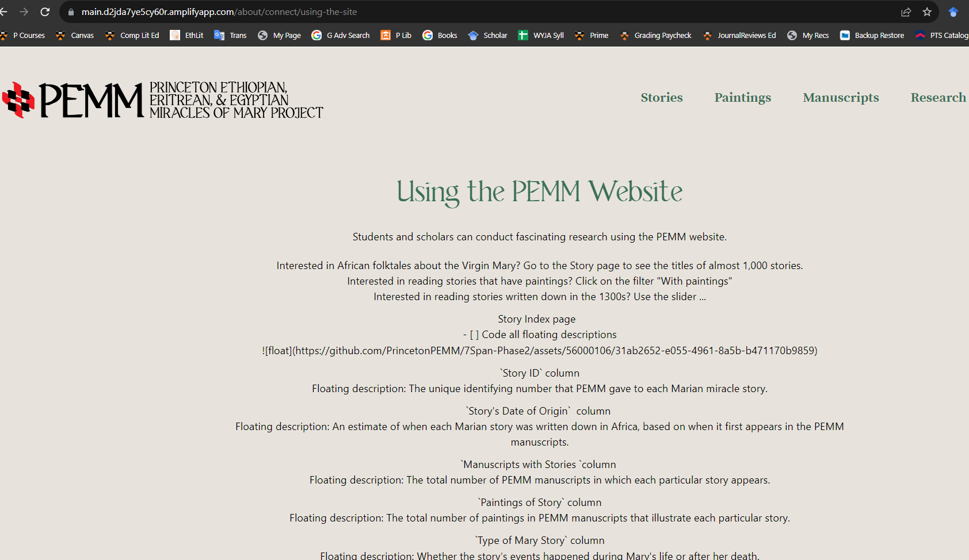The height and width of the screenshot is (560, 969).
Task: Open the Scholar bookmark
Action: (x=487, y=35)
